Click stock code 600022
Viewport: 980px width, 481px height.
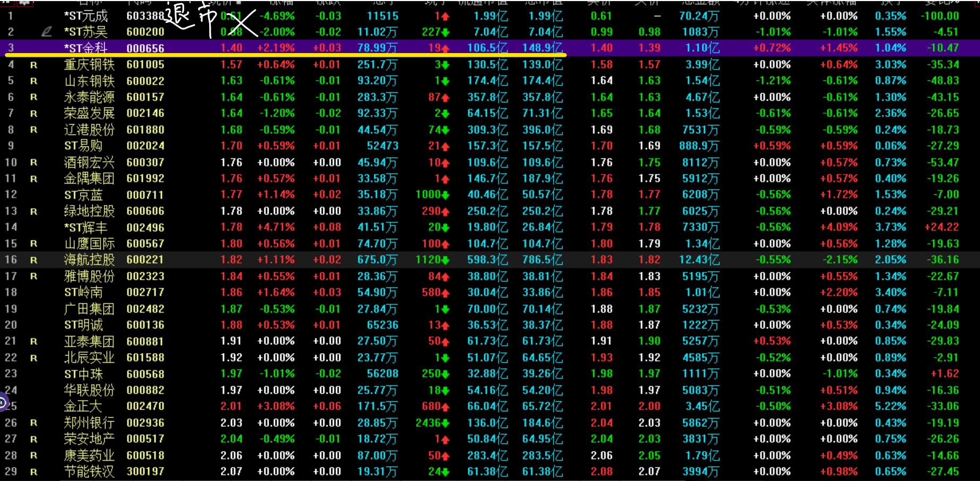pos(145,81)
